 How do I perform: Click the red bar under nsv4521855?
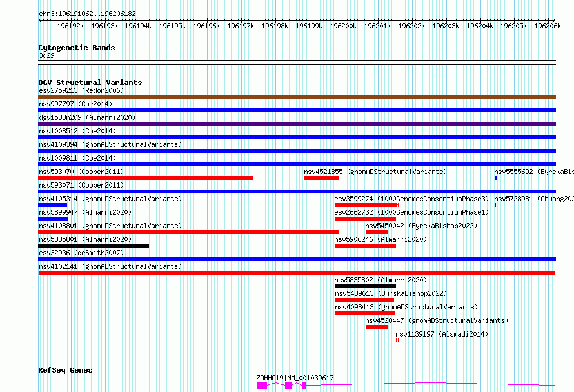(x=321, y=178)
